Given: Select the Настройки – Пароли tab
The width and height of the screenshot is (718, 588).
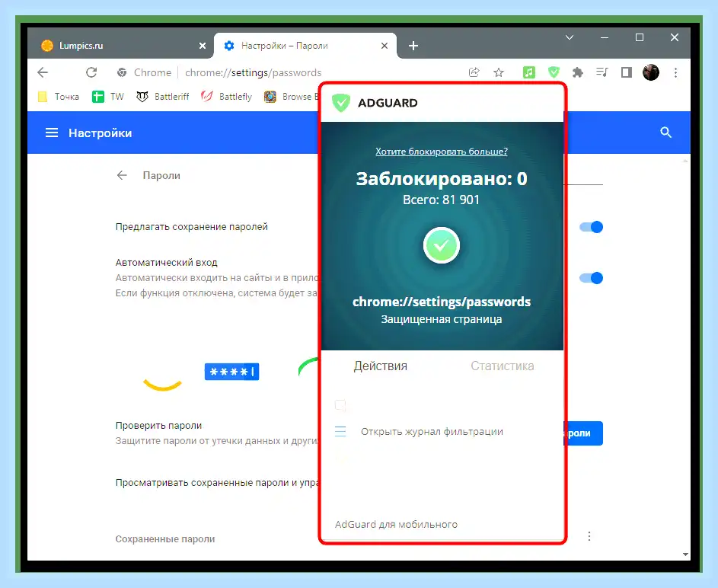Looking at the screenshot, I should click(305, 46).
